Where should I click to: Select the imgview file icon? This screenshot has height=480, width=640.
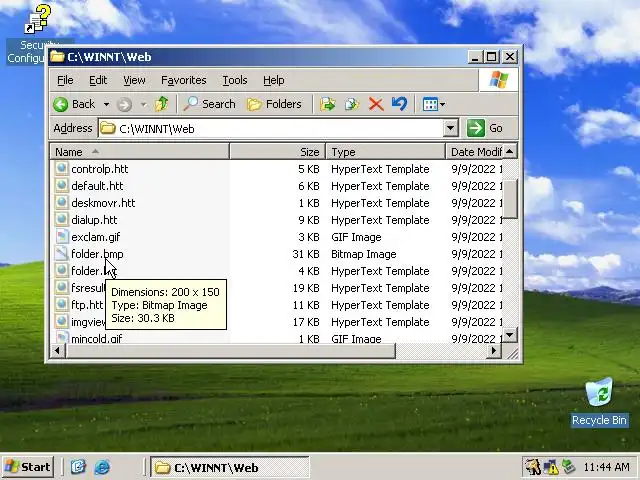62,322
